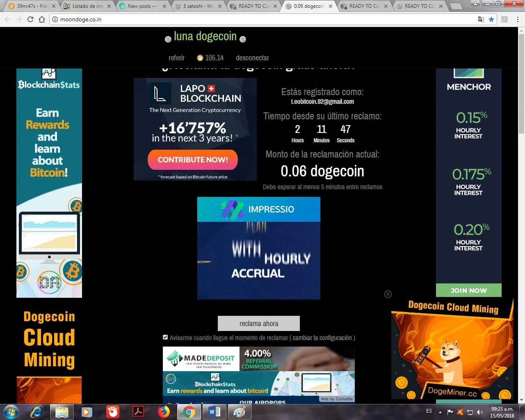Toggle the 'Avisarme cuando llegue' checkbox

pos(165,337)
